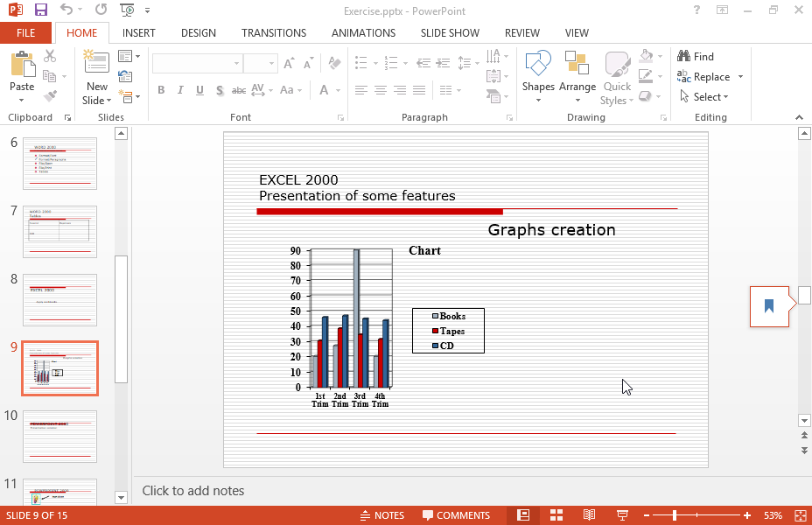Viewport: 812px width, 525px height.
Task: Collapse the ribbon
Action: (799, 117)
